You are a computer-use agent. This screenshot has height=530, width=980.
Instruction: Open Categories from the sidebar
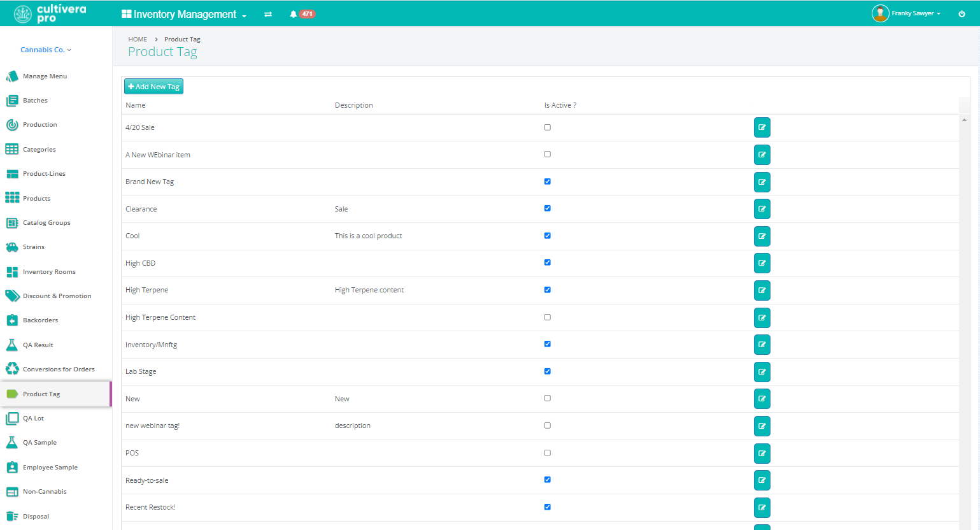(x=39, y=150)
